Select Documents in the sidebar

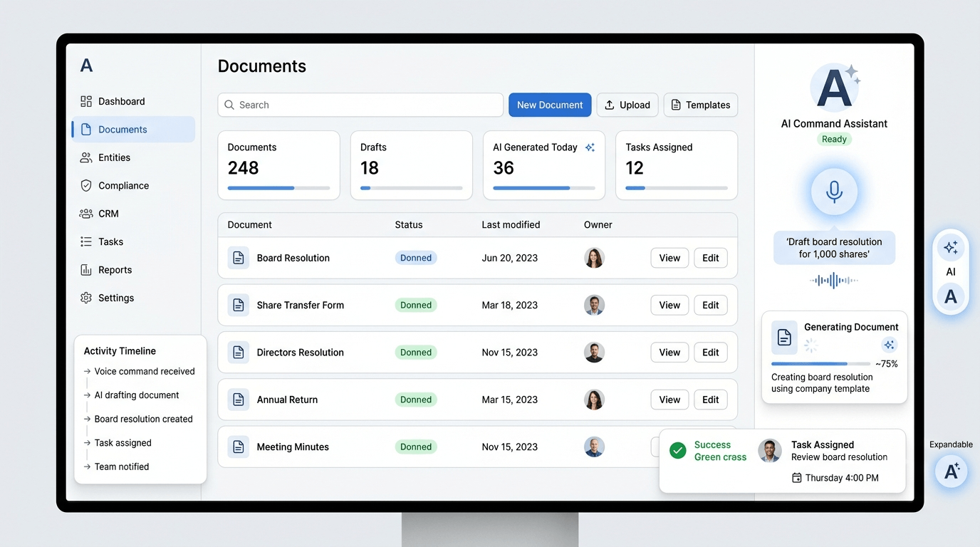coord(133,130)
